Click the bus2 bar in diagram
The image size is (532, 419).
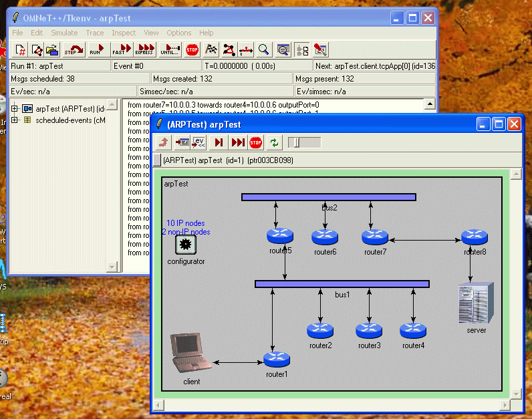[329, 197]
